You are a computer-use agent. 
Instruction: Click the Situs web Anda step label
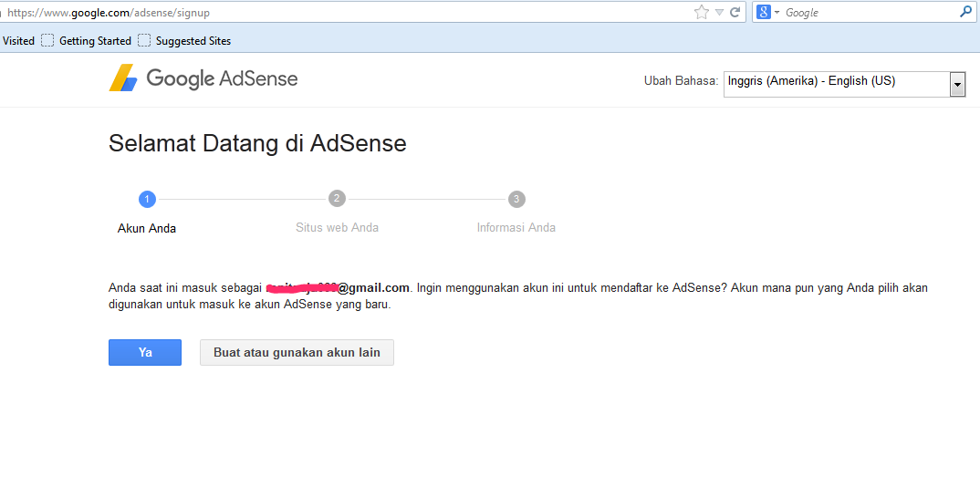(337, 228)
